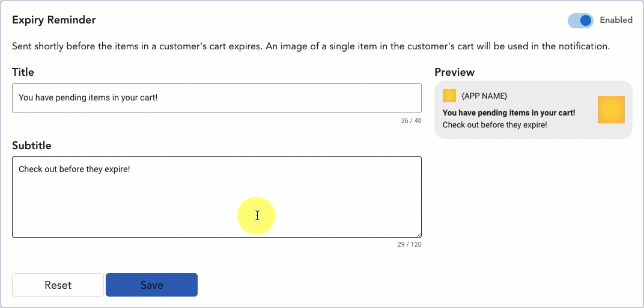Click the Preview section heading
The height and width of the screenshot is (308, 644).
click(455, 72)
